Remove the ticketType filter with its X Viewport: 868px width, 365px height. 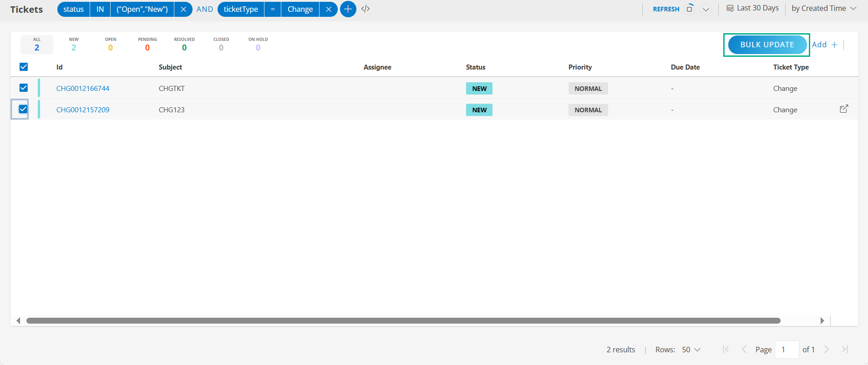[x=329, y=9]
